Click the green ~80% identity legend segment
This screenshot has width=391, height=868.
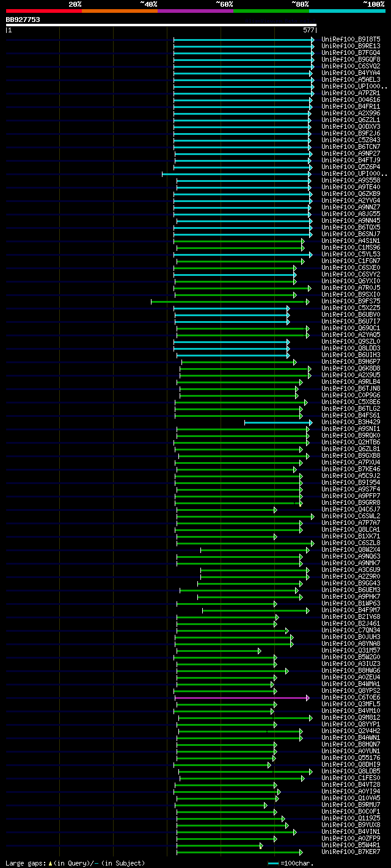[x=271, y=10]
